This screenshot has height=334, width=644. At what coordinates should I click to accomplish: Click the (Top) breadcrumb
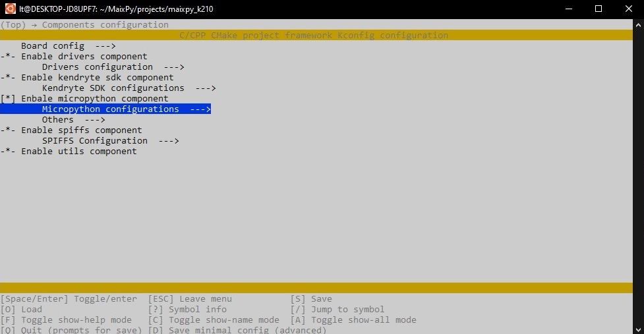point(13,24)
